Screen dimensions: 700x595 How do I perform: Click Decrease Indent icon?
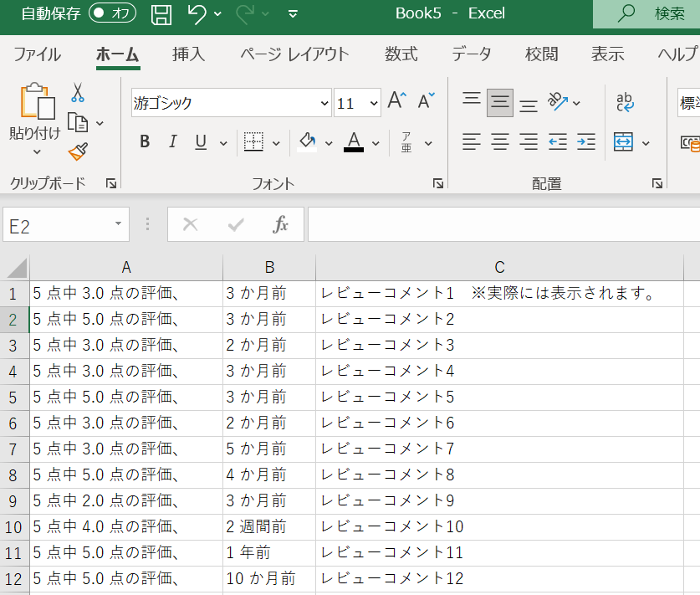(558, 142)
